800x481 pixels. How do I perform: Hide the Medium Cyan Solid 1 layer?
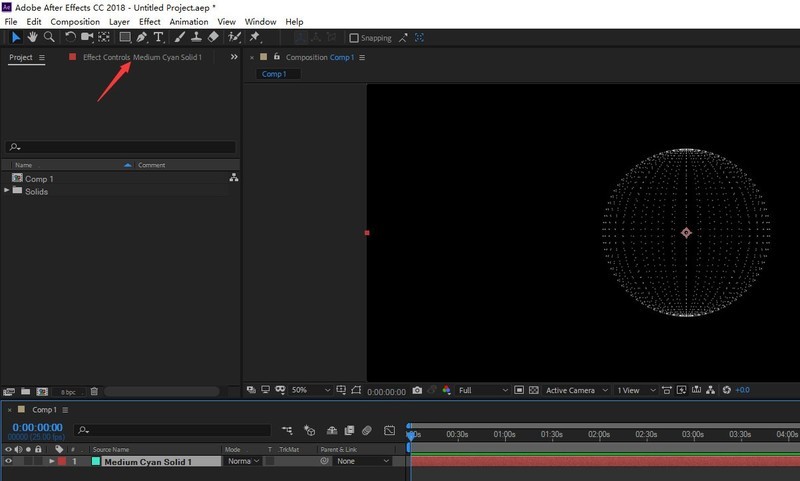[x=9, y=461]
